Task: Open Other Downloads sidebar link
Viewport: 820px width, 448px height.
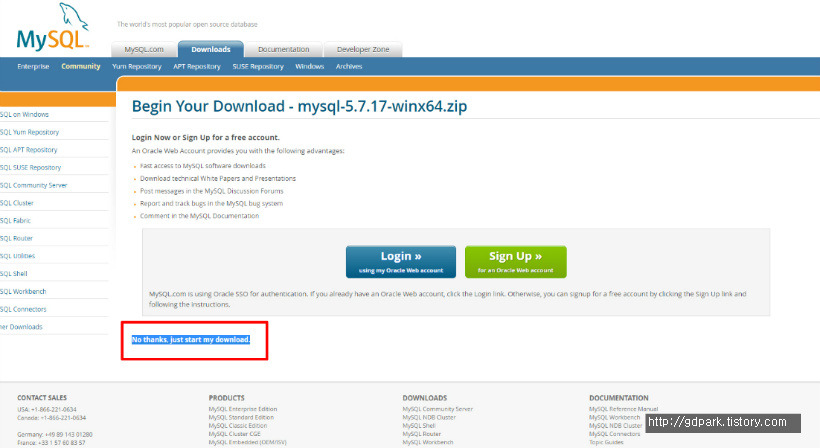Action: coord(21,327)
